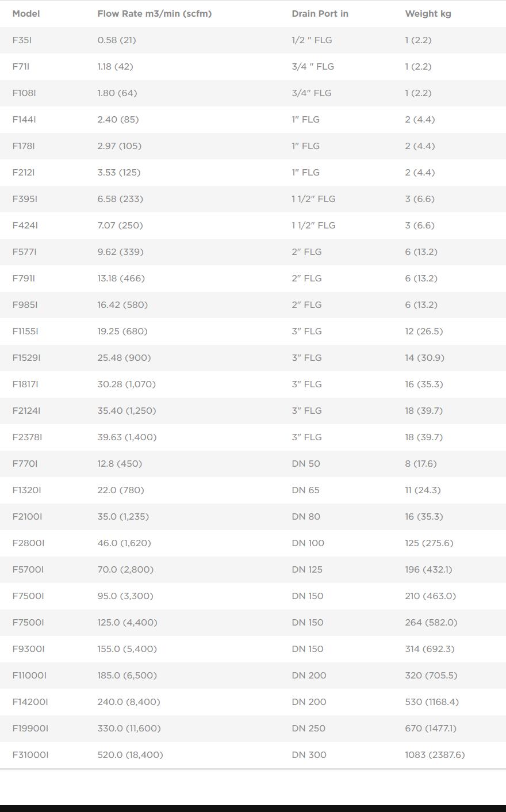
Task: Select model F19900I in the table
Action: pyautogui.click(x=30, y=729)
